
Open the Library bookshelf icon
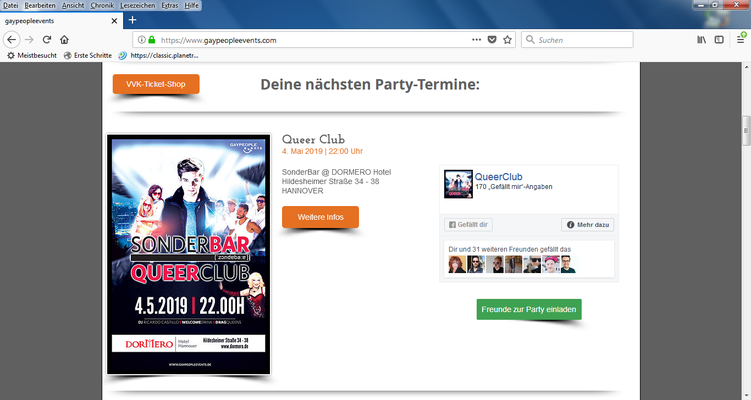701,40
